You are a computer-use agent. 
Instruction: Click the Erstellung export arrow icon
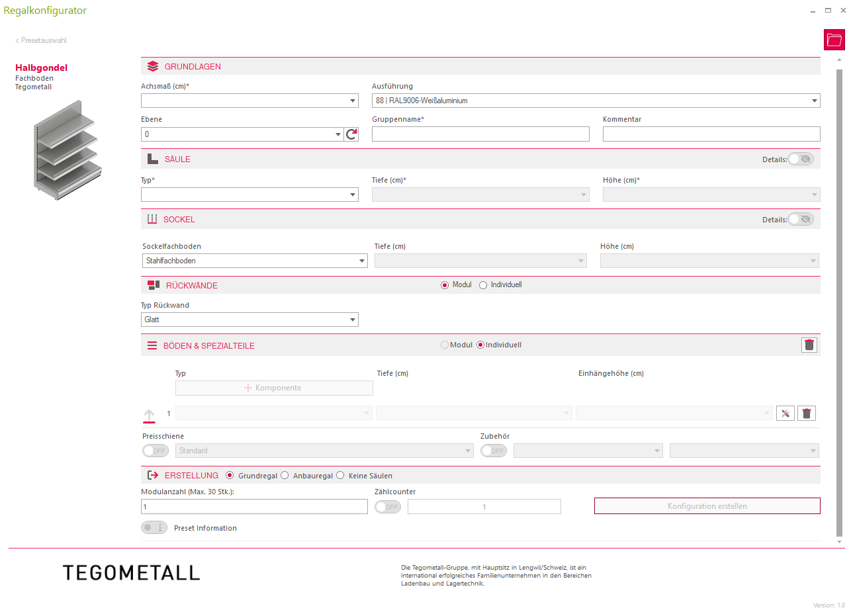[153, 475]
